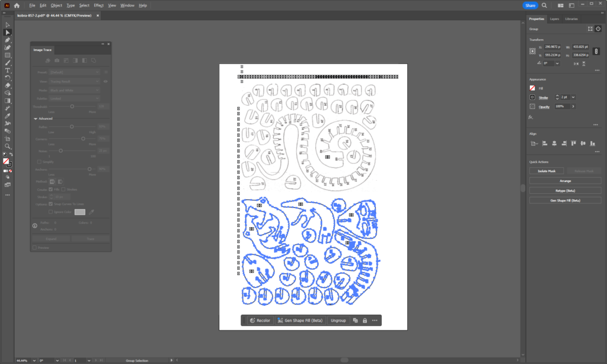Click the flip horizontal icon under Transform
Screen dimensions: 607x364
[576, 64]
